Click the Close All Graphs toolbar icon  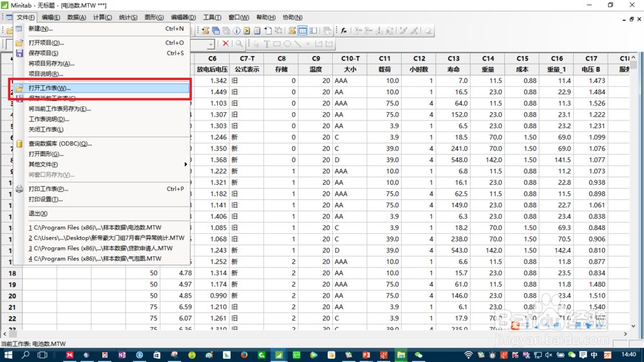[x=327, y=30]
